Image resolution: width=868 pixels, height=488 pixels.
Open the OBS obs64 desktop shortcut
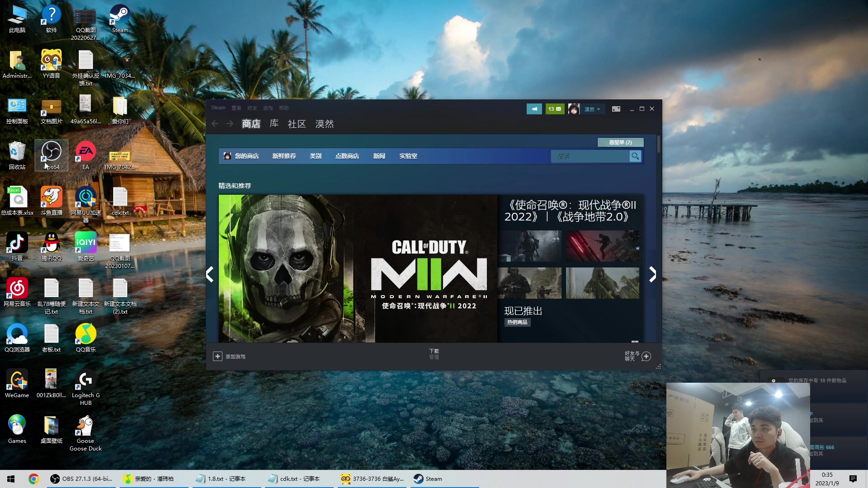coord(51,155)
